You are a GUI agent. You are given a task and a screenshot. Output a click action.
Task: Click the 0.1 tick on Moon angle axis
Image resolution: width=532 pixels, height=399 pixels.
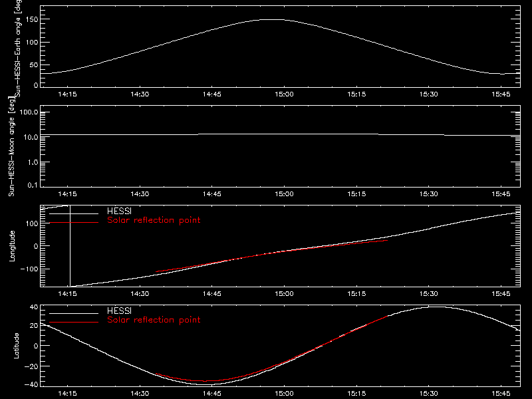(33, 185)
